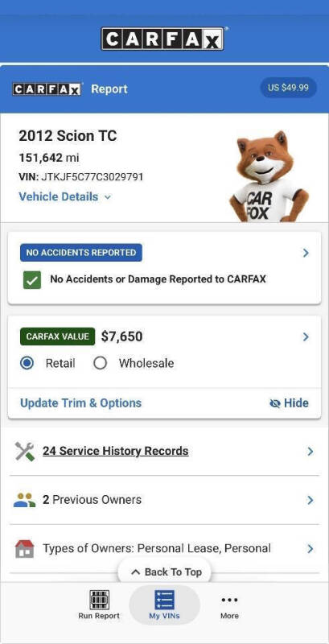
Task: Open the My VINs list icon
Action: 164,600
